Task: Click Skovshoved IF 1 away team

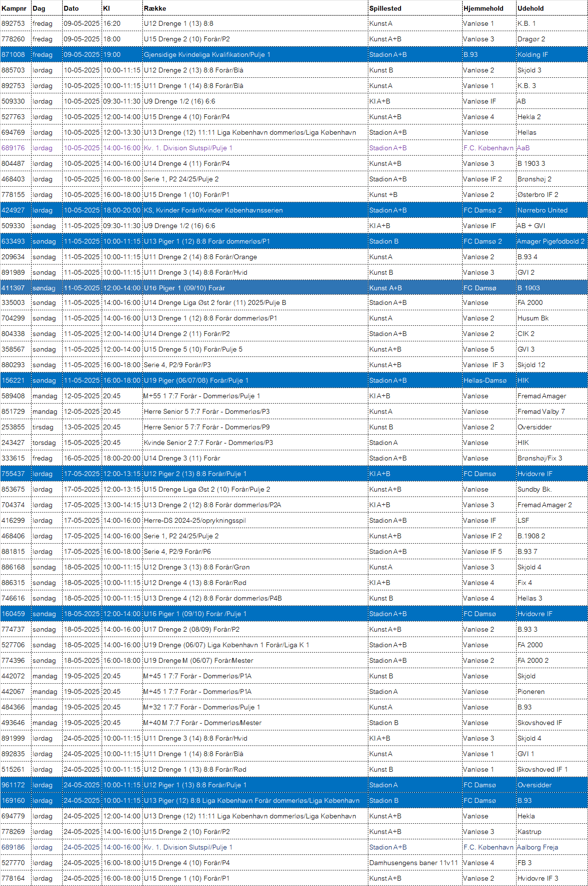Action: pyautogui.click(x=542, y=769)
